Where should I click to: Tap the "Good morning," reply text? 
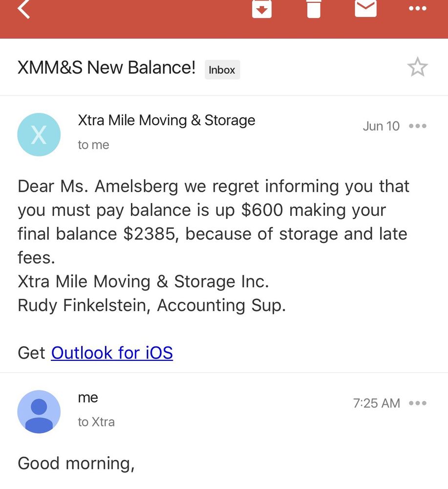(x=76, y=464)
